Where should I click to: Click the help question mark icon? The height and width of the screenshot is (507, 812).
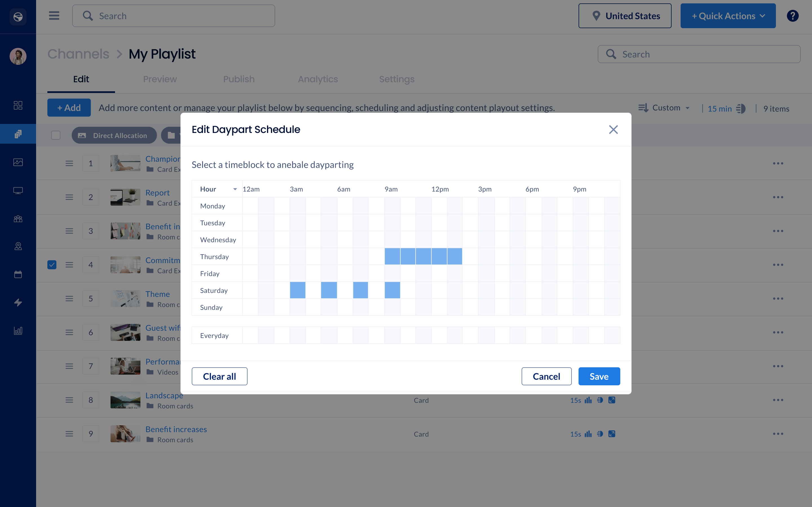tap(792, 16)
